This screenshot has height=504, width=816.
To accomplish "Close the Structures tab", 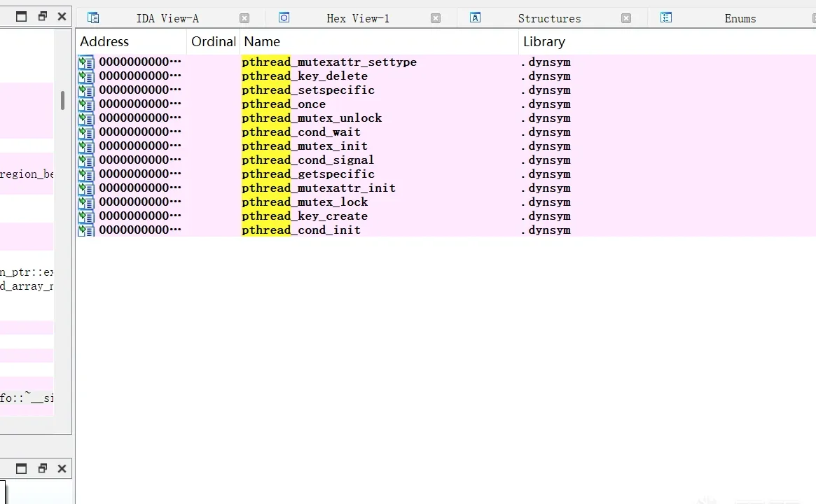I will (x=626, y=19).
